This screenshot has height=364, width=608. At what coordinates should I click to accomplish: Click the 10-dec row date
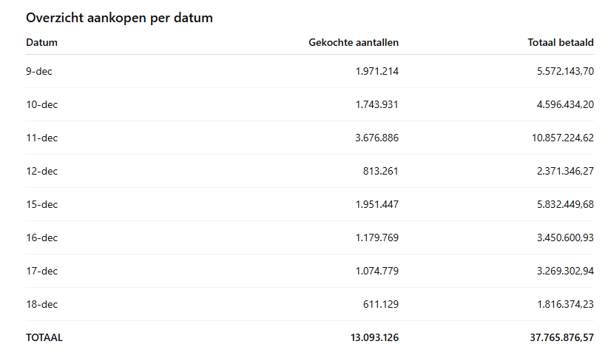pyautogui.click(x=41, y=104)
